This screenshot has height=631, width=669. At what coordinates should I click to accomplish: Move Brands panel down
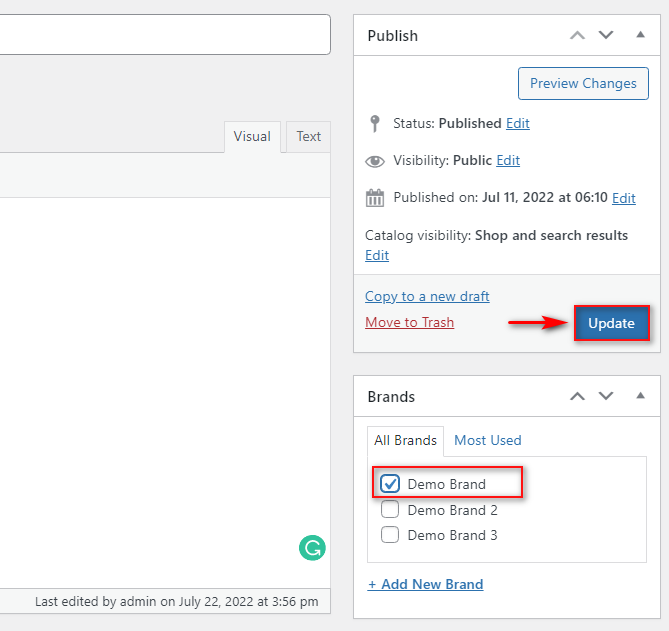point(606,396)
